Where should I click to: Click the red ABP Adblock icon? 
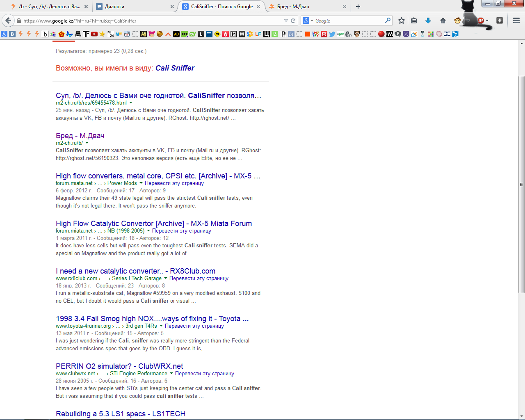click(x=481, y=21)
